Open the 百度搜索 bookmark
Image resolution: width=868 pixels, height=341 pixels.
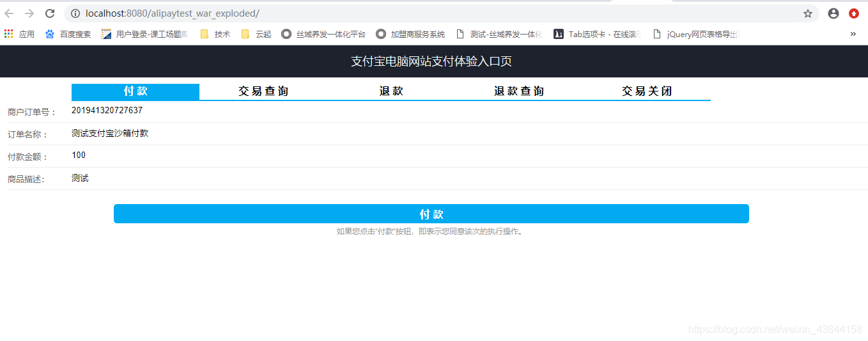68,34
